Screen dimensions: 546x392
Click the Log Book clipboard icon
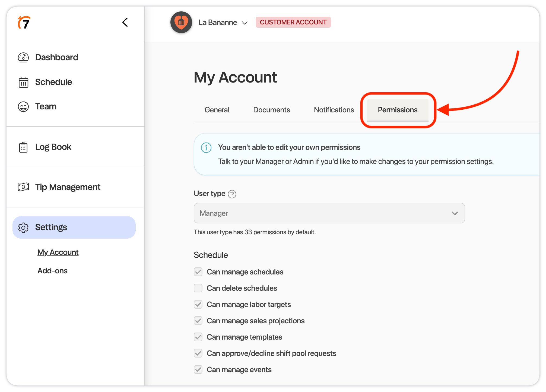[x=23, y=147]
